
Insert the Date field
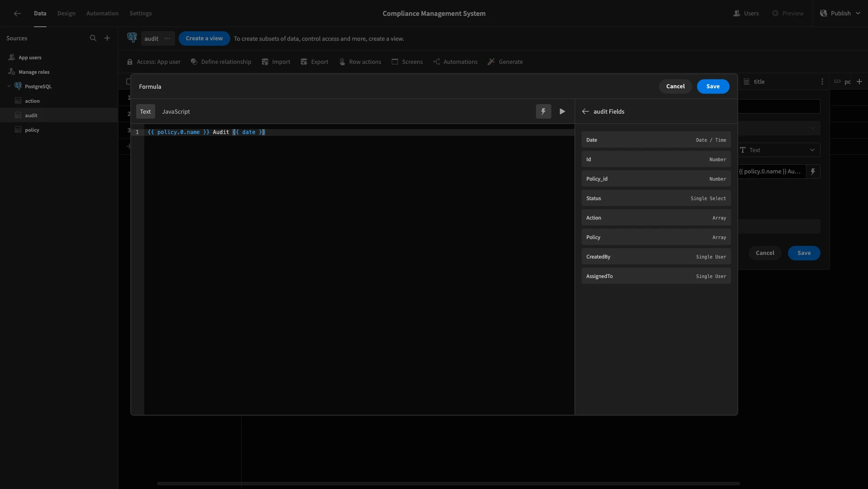click(x=656, y=140)
